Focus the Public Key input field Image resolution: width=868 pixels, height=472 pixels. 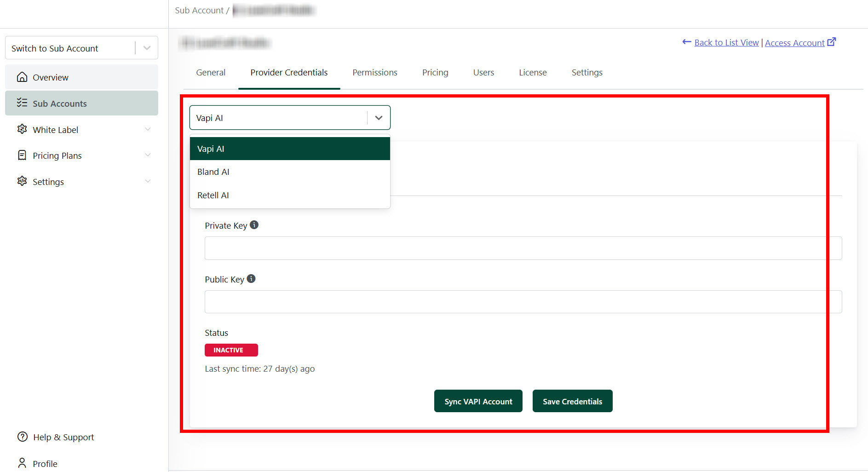523,302
